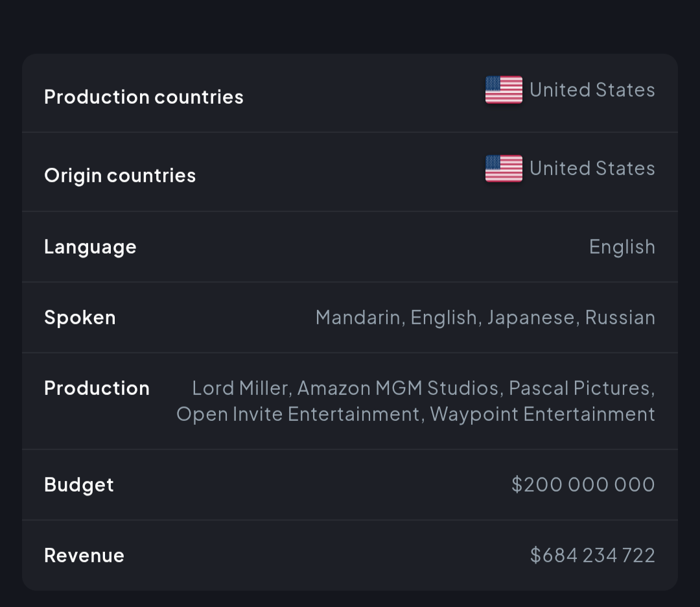
Task: Select United States under Origin countries
Action: (x=592, y=169)
